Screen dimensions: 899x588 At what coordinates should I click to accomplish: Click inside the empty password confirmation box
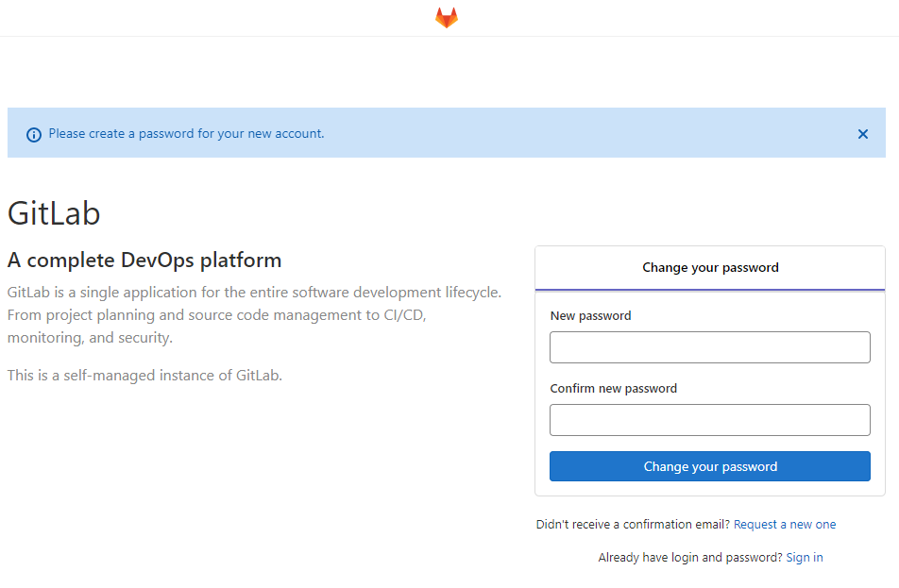(x=709, y=420)
